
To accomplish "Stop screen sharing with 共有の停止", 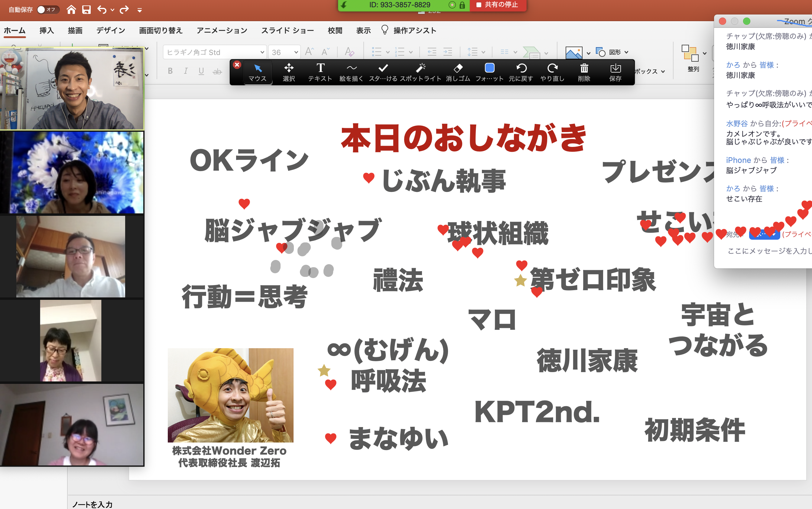I will click(x=498, y=5).
